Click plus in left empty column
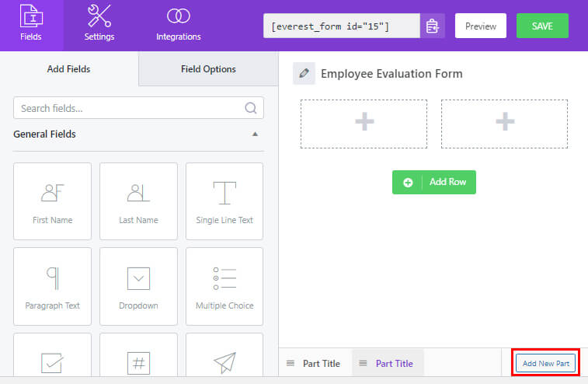Screen dimensions: 588x384 [x=364, y=121]
